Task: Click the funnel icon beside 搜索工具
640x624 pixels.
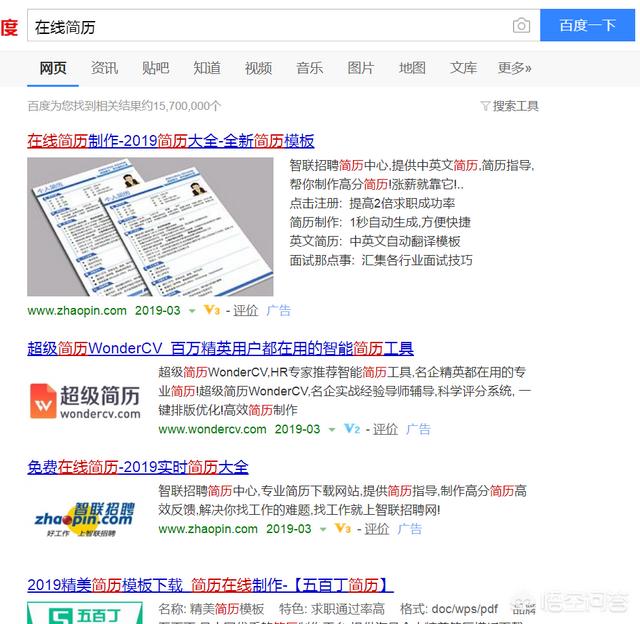Action: (485, 106)
